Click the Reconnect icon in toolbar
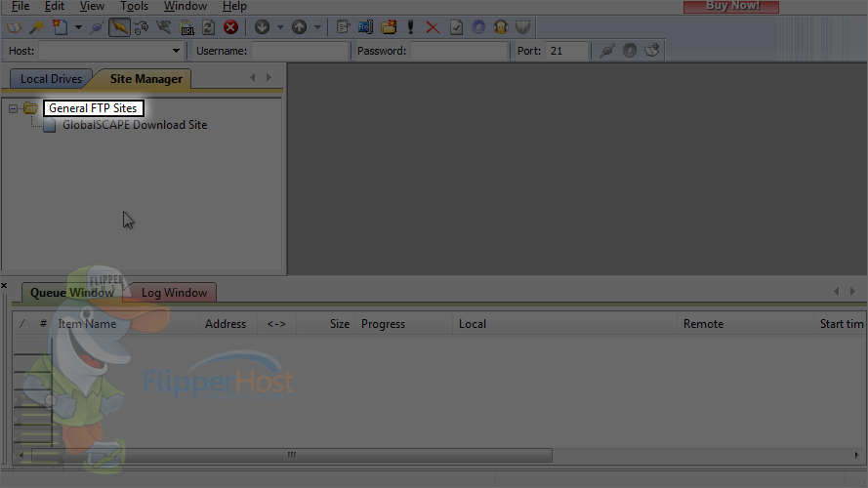The height and width of the screenshot is (488, 868). pos(142,27)
